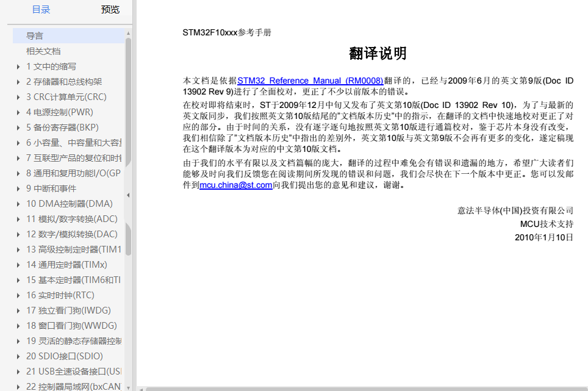Open the 2 存储器和总线构架 chapter
Image resolution: width=588 pixels, height=391 pixels.
coord(64,82)
